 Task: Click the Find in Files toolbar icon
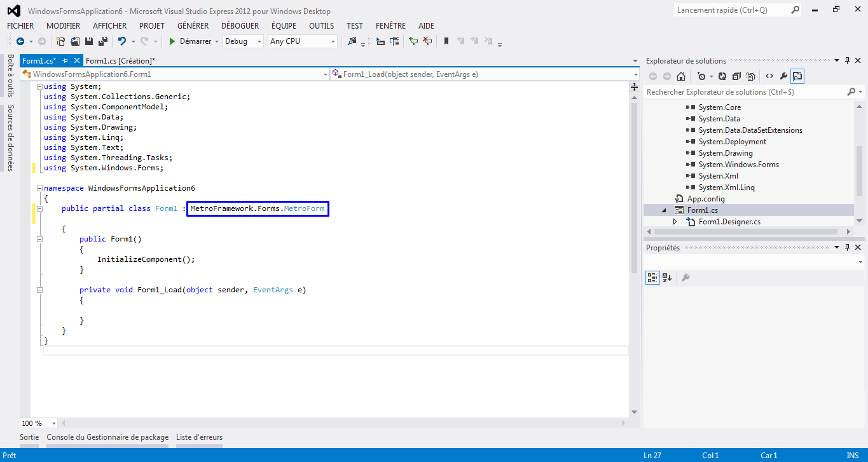tap(352, 41)
